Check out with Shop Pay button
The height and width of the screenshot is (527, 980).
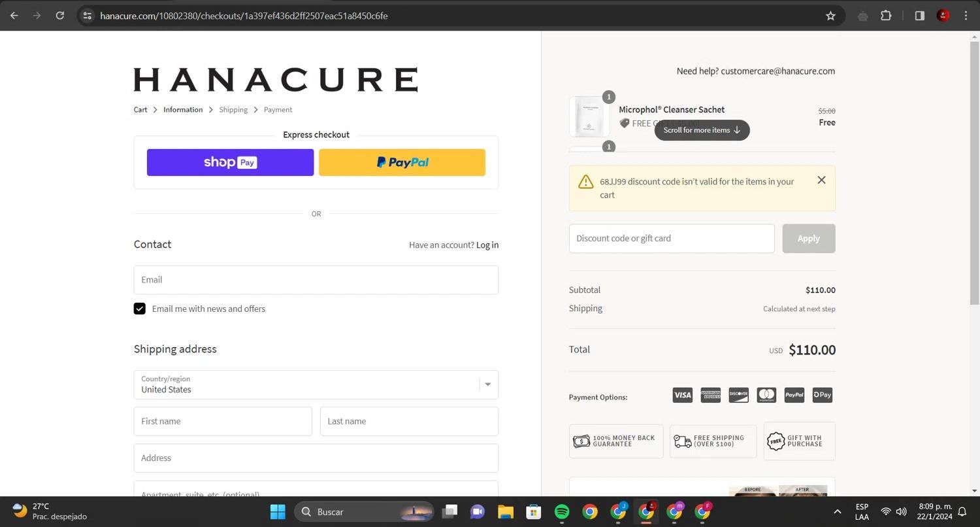point(230,162)
